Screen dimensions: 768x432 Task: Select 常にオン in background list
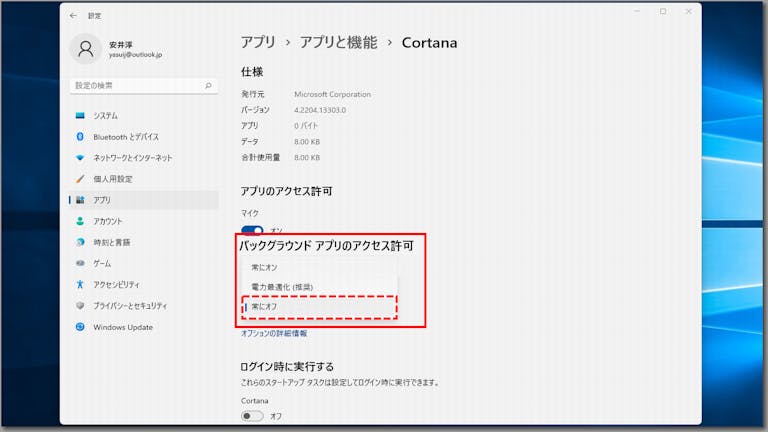[319, 267]
